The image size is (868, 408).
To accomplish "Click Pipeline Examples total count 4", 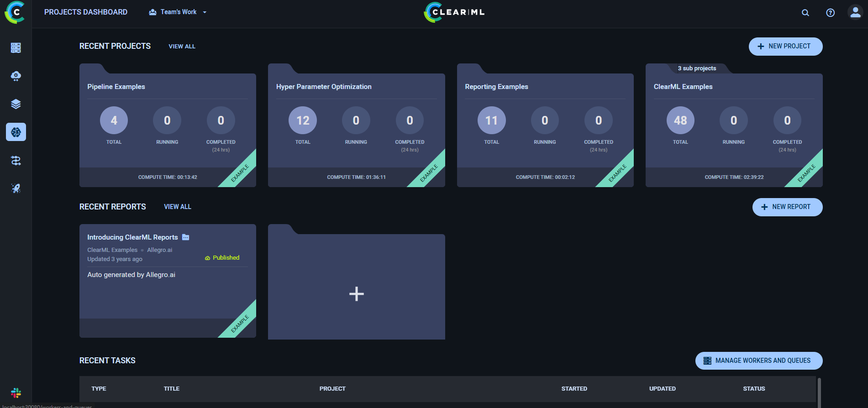I will [114, 120].
